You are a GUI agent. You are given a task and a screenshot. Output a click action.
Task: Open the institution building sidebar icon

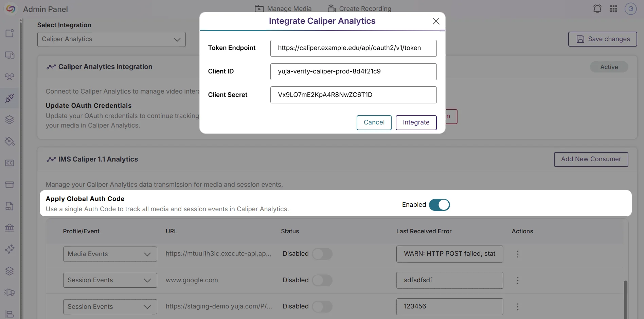[x=10, y=228]
